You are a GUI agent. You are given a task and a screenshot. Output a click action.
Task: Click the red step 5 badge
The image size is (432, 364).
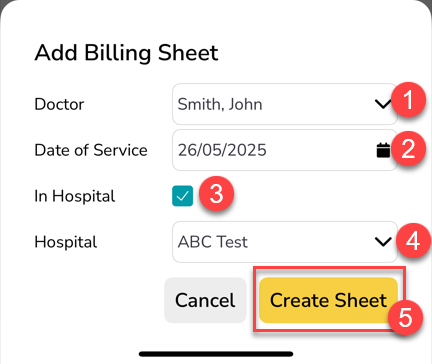tap(405, 318)
